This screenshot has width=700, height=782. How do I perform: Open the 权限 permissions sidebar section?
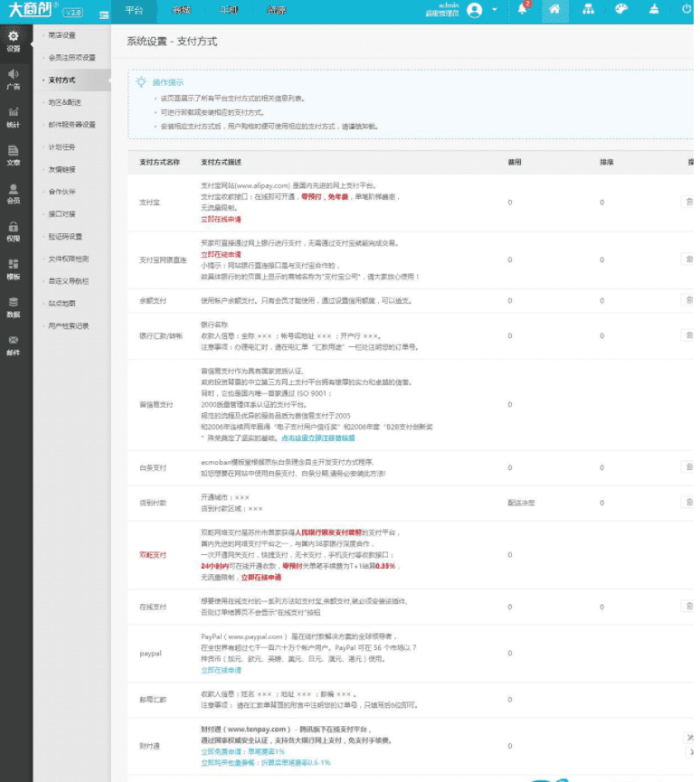[x=14, y=231]
